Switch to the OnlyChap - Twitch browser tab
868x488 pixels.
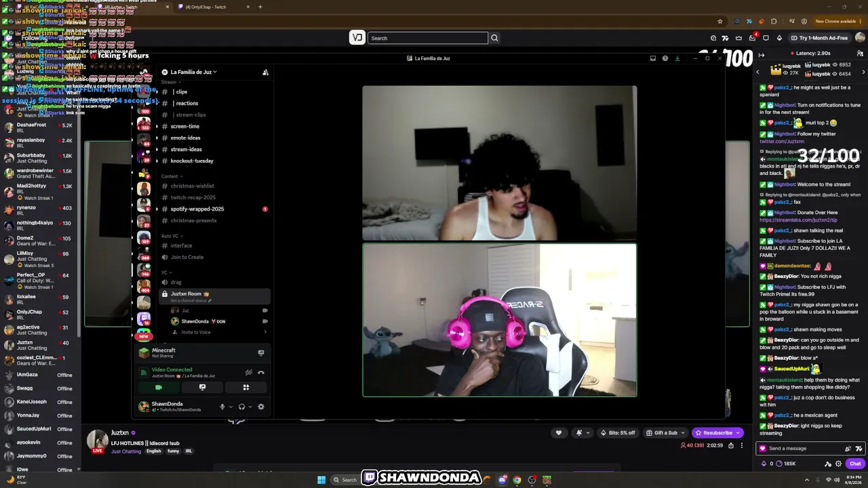click(210, 7)
